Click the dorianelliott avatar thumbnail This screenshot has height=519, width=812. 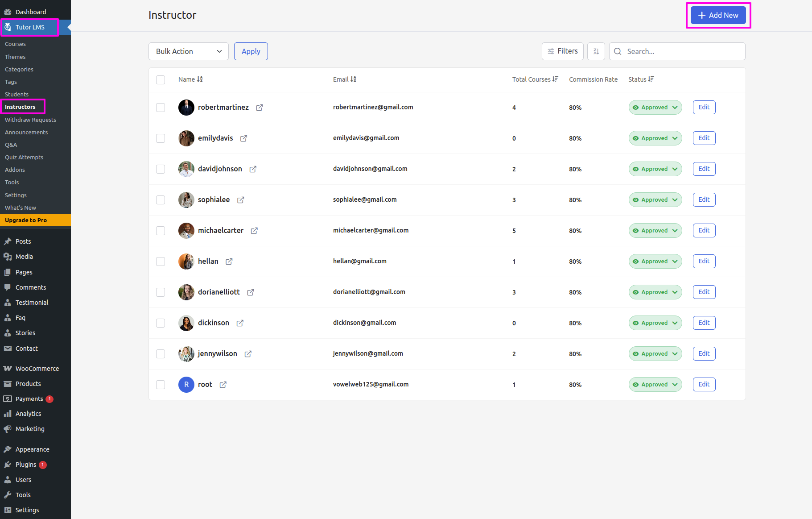pyautogui.click(x=186, y=292)
